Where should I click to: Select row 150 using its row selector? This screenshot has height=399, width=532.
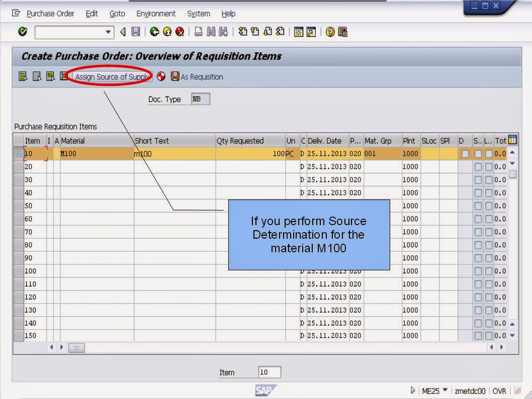pyautogui.click(x=18, y=335)
